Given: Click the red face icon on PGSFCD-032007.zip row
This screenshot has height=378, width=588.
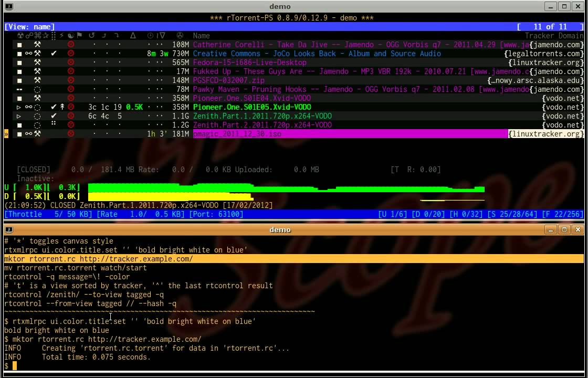Looking at the screenshot, I should point(70,80).
